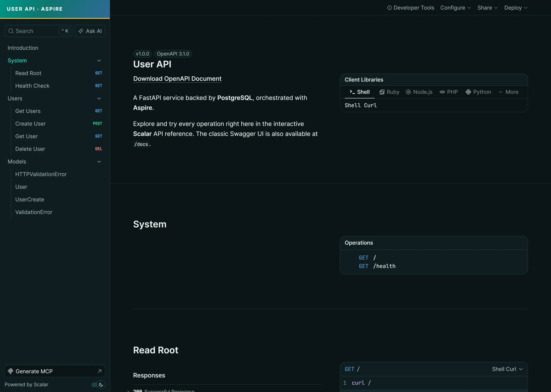Toggle dark mode switch
Image resolution: width=551 pixels, height=392 pixels.
click(x=98, y=385)
